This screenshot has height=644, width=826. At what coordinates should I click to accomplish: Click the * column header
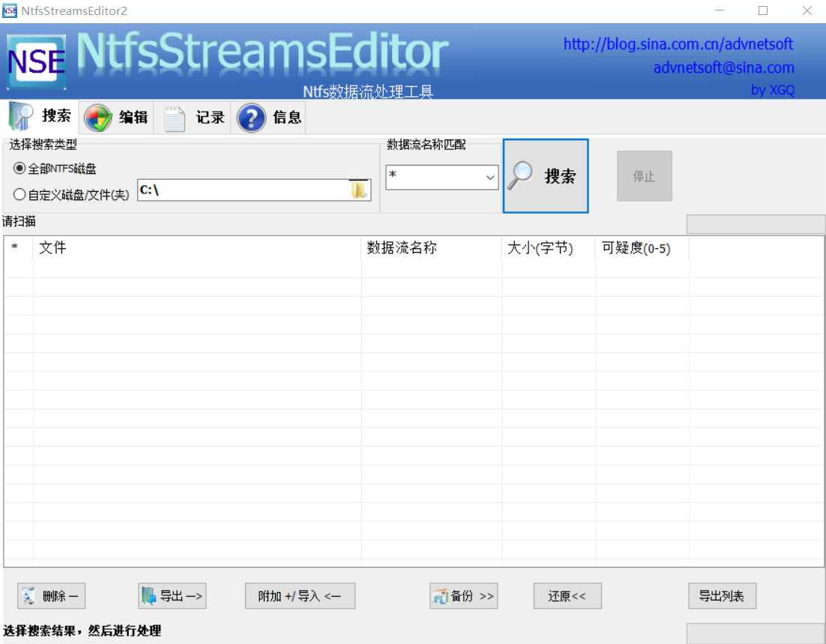pyautogui.click(x=19, y=247)
